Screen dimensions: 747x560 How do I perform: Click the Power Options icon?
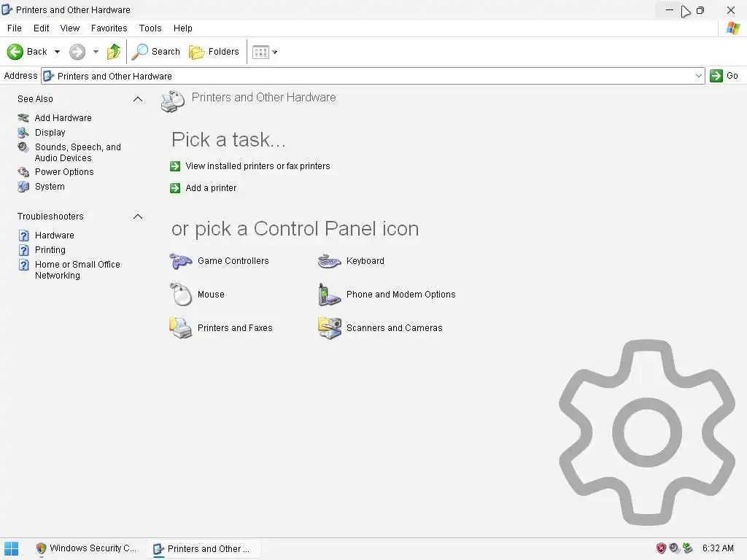tap(23, 172)
